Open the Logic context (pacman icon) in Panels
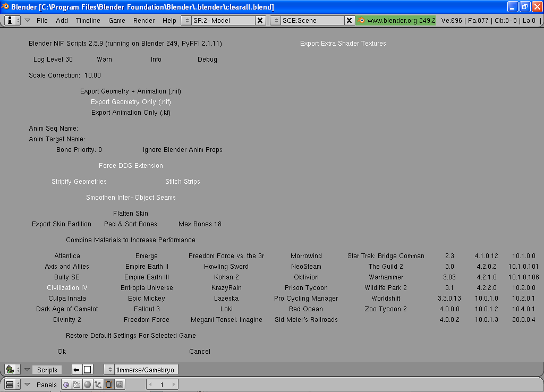Image resolution: width=544 pixels, height=392 pixels. 66,385
